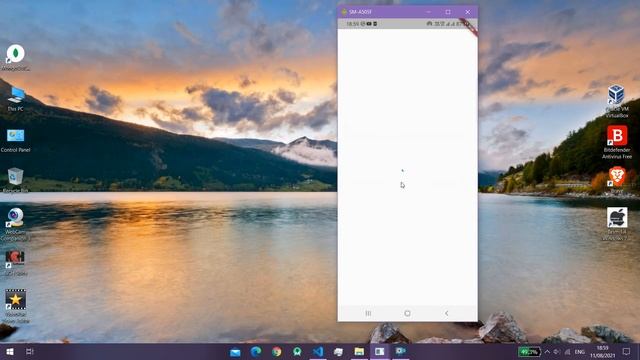Click the green battery percentage indicator
The width and height of the screenshot is (640, 360).
click(x=529, y=351)
